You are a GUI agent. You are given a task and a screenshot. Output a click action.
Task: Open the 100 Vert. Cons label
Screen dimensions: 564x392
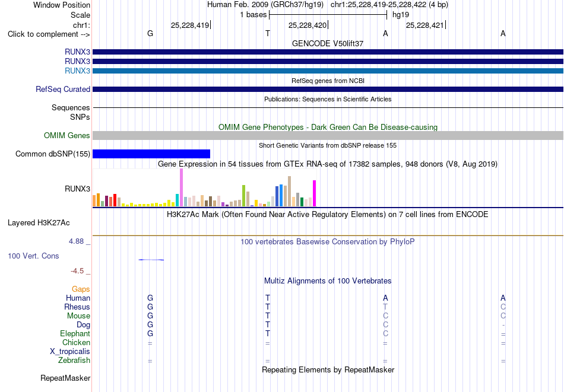[x=33, y=256]
